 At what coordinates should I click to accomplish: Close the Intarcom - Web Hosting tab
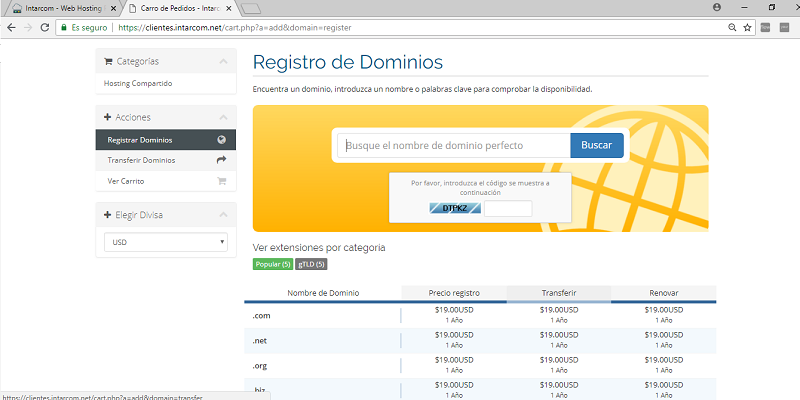tap(113, 9)
